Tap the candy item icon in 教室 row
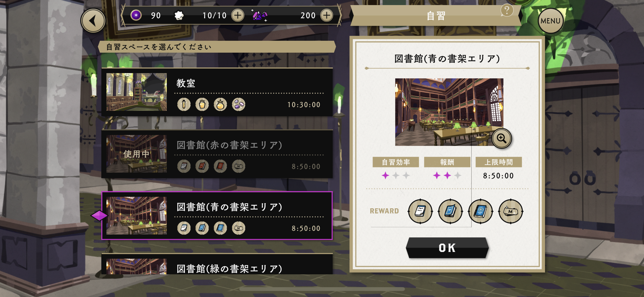644x297 pixels. 238,104
